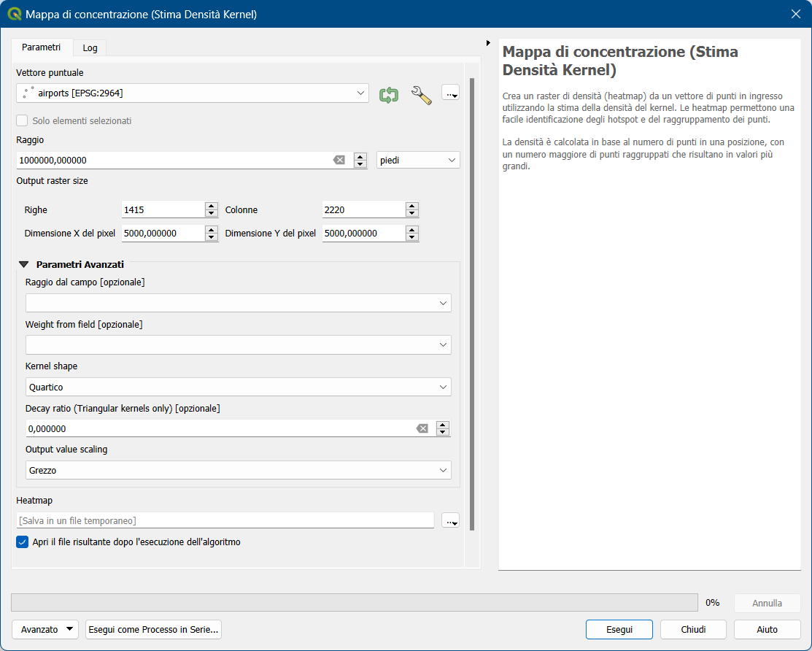Viewport: 812px width, 651px height.
Task: Click the Heatmap output path field
Action: [x=225, y=520]
